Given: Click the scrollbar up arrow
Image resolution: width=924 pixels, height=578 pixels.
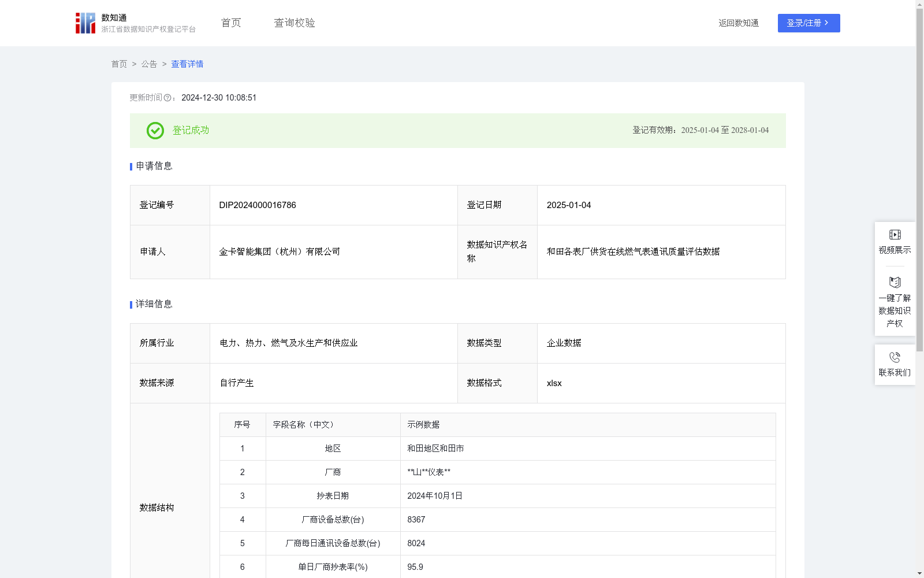Looking at the screenshot, I should click(x=919, y=4).
